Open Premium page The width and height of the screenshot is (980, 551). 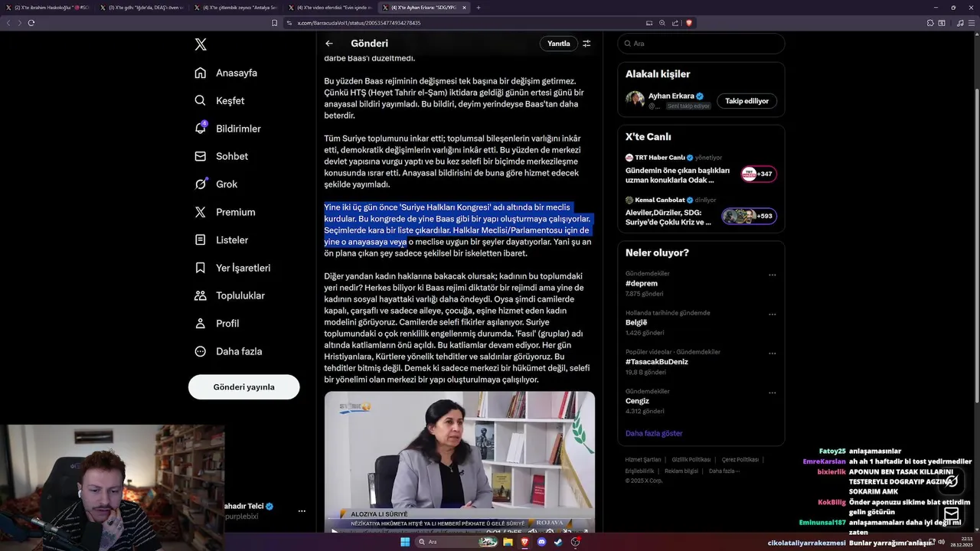[224, 212]
